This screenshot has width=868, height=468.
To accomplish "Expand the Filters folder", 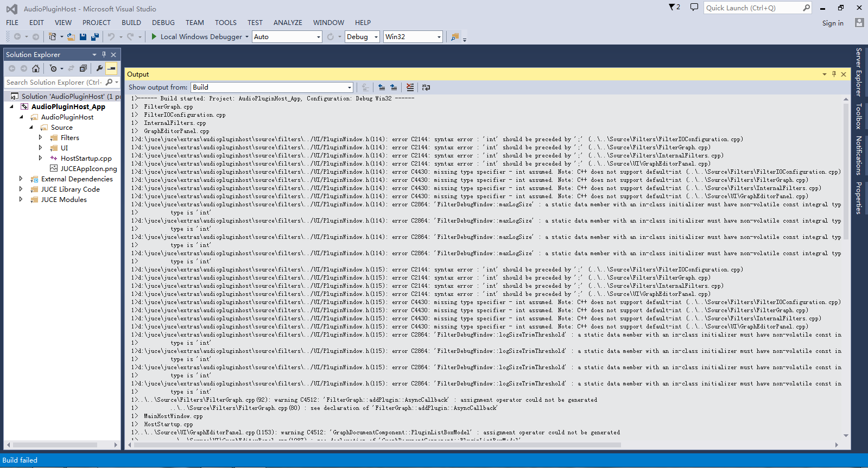I will click(x=40, y=137).
